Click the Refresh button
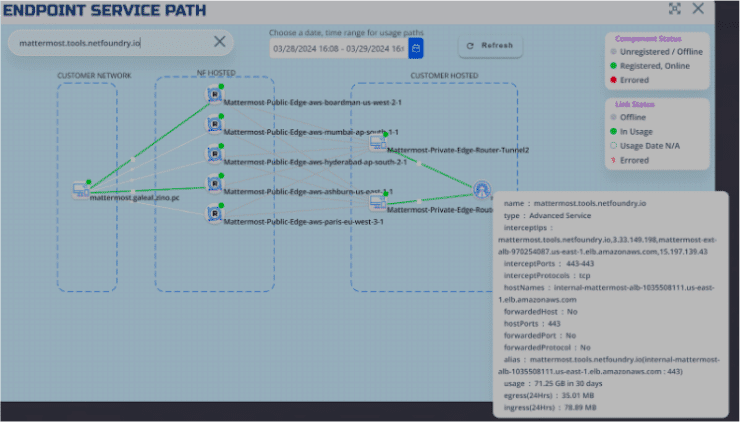 (x=490, y=46)
